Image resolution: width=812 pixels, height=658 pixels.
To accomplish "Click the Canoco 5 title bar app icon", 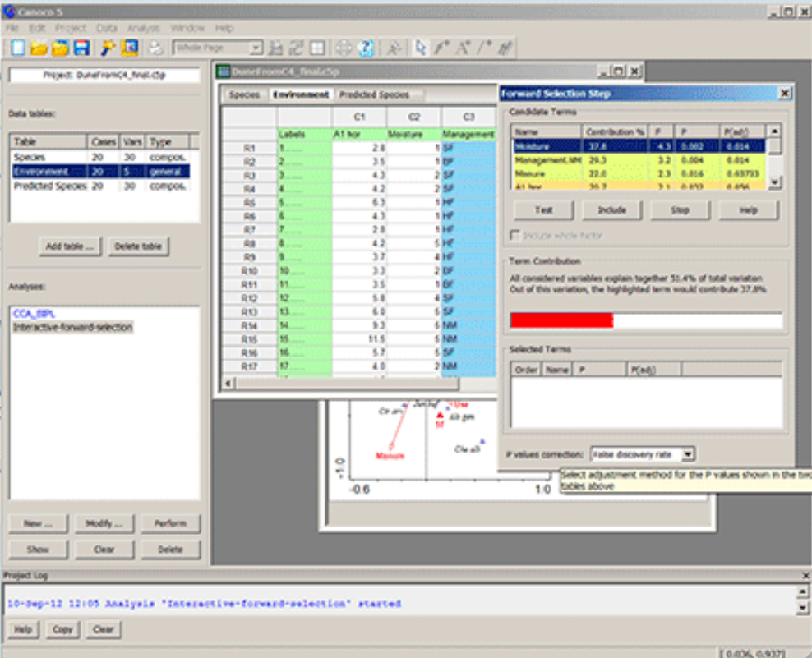I will click(9, 11).
